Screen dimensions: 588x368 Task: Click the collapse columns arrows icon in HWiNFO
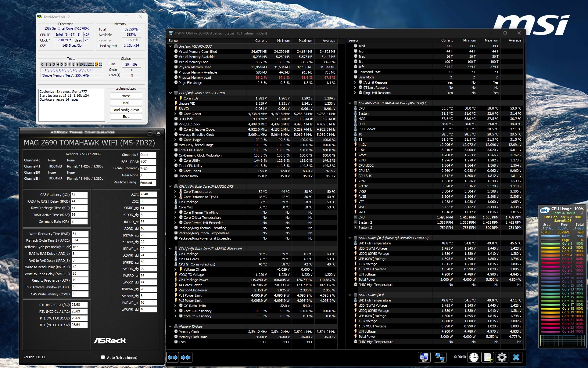186,357
